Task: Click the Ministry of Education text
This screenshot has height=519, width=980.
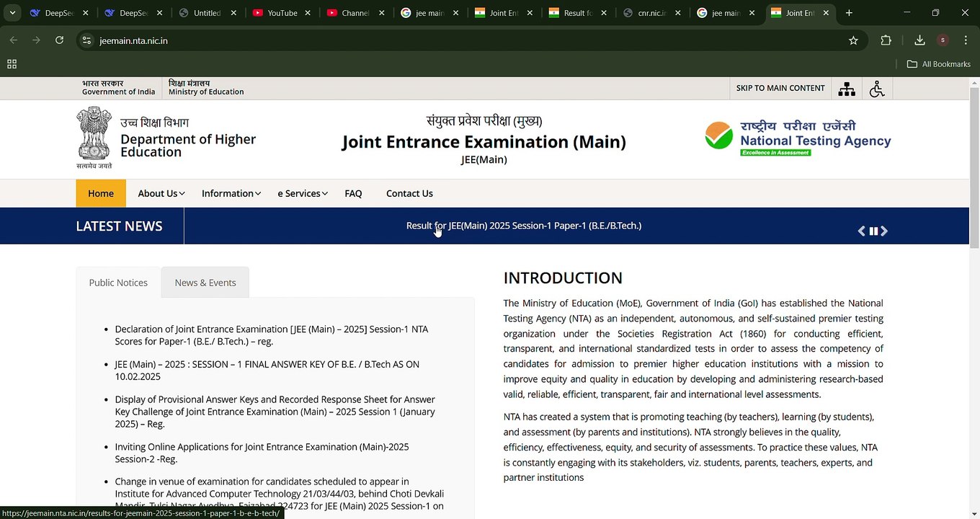Action: pos(206,92)
